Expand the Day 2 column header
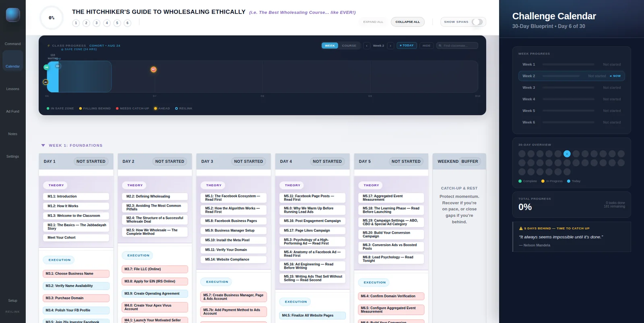Screen dimensions: 644x323 pyautogui.click(x=155, y=161)
